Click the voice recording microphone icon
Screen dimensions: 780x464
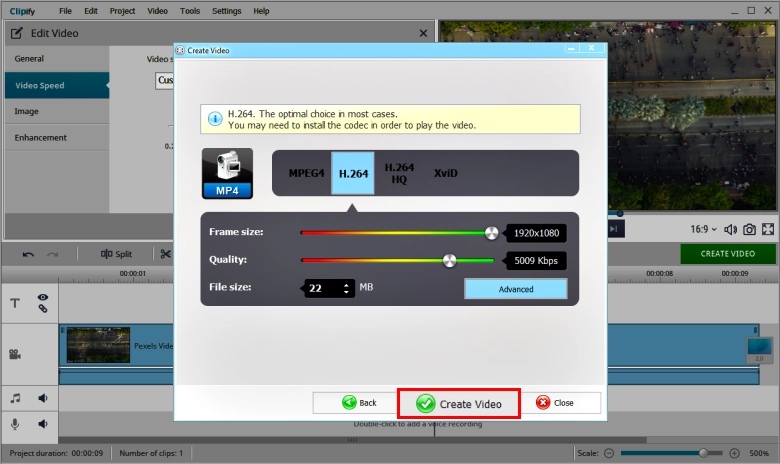(15, 424)
